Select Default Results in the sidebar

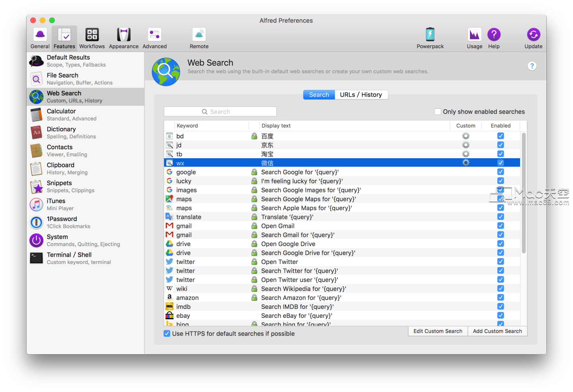[86, 61]
